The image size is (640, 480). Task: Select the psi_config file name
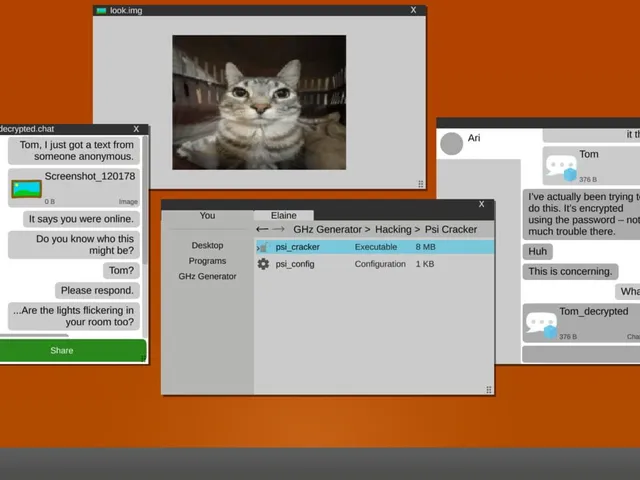point(295,264)
